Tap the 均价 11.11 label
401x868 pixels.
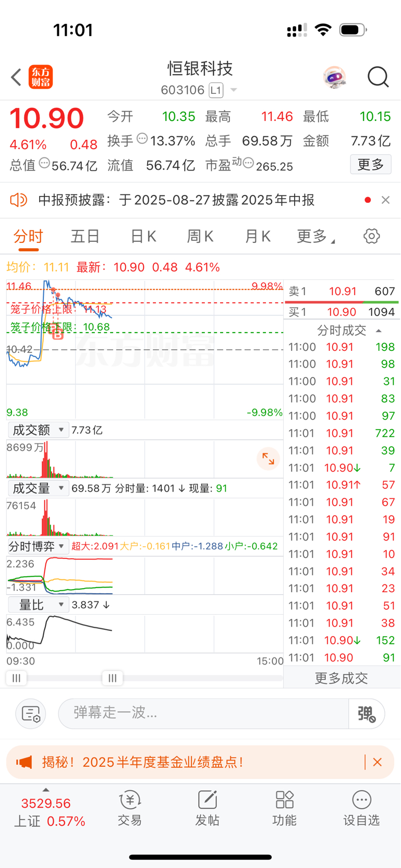38,267
